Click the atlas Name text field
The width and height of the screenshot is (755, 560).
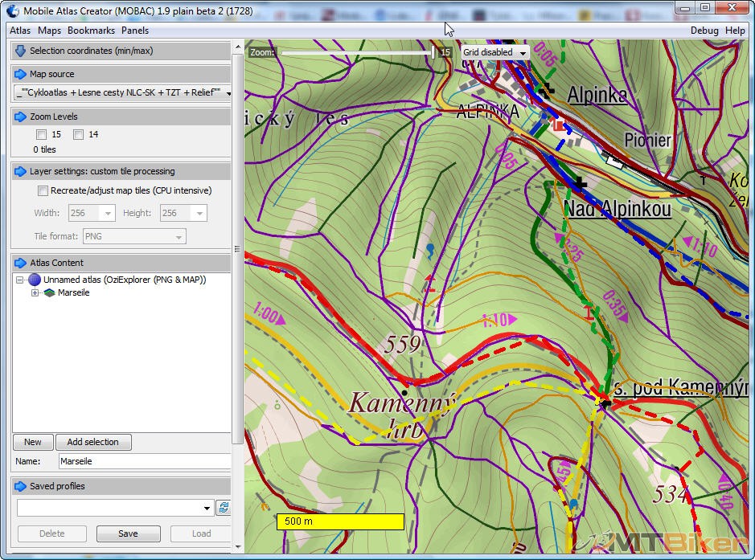(145, 462)
